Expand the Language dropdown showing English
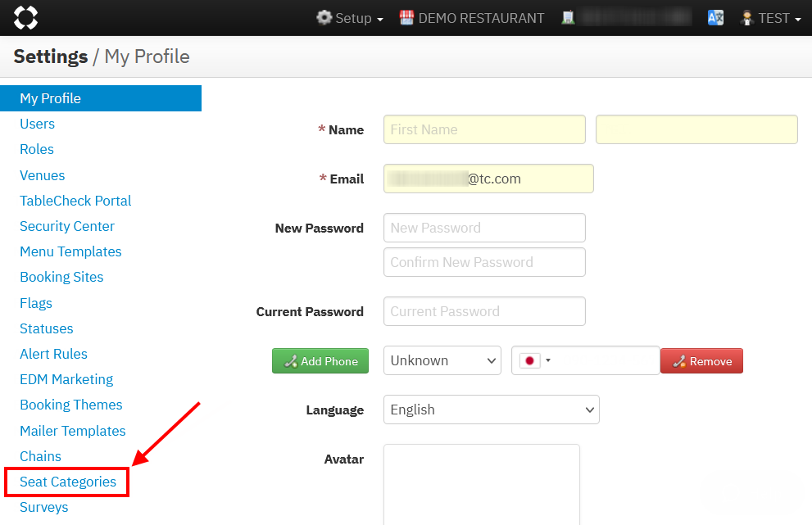812x525 pixels. tap(492, 410)
